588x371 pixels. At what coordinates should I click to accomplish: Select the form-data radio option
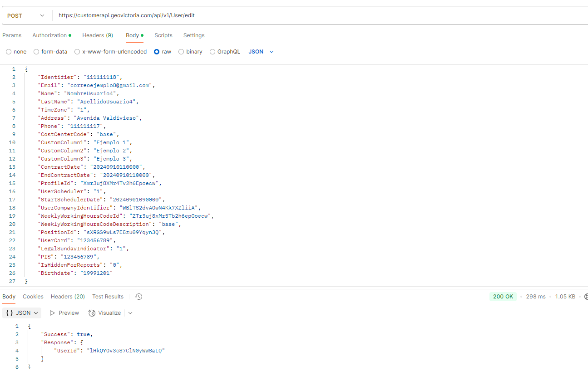coord(36,52)
